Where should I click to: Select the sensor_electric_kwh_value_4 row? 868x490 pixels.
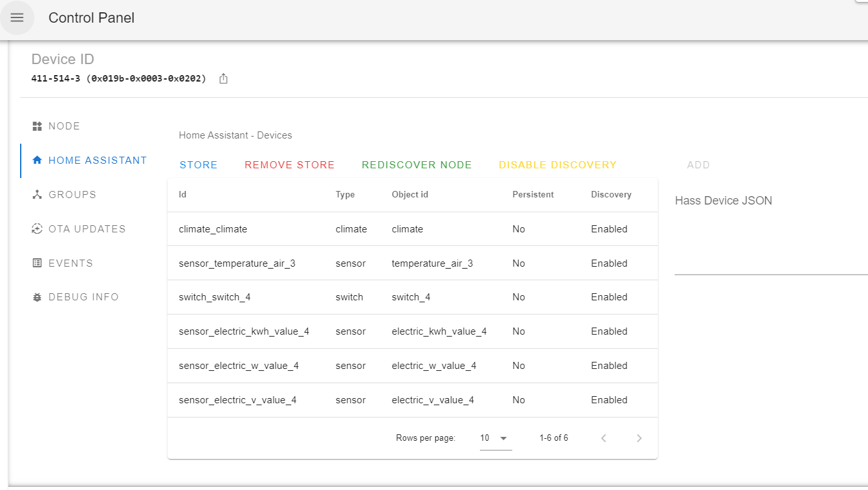[x=413, y=331]
